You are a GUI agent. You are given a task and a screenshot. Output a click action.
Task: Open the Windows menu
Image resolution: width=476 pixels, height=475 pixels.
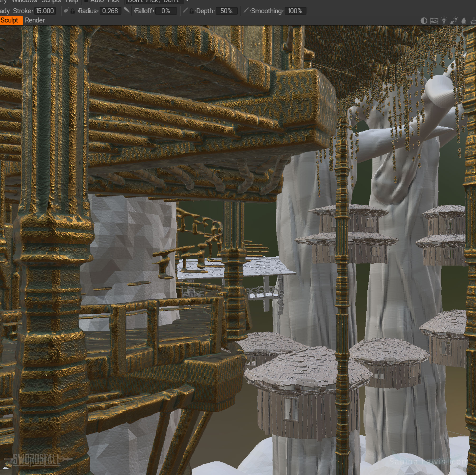[x=24, y=1]
